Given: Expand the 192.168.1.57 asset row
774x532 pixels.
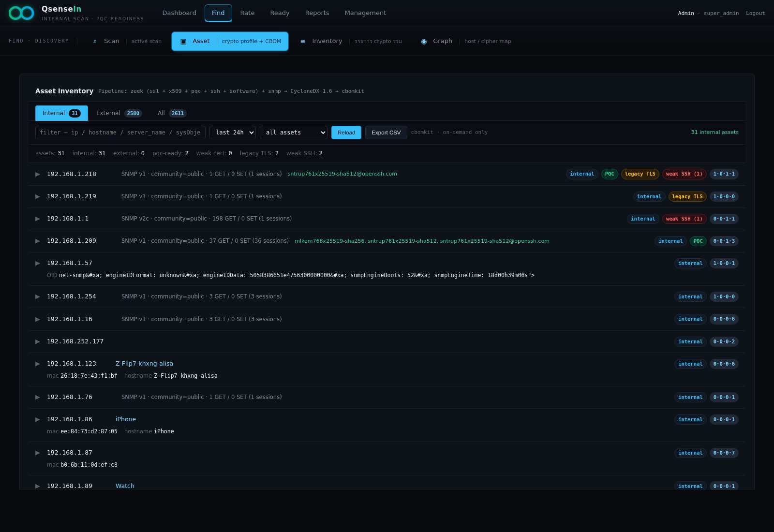Looking at the screenshot, I should [x=38, y=263].
